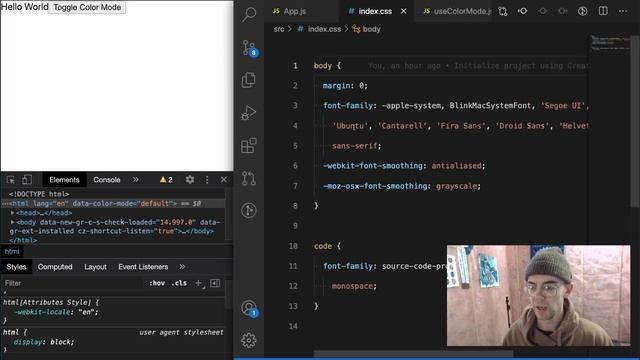Split the editor to the right
The width and height of the screenshot is (640, 360).
[x=603, y=11]
